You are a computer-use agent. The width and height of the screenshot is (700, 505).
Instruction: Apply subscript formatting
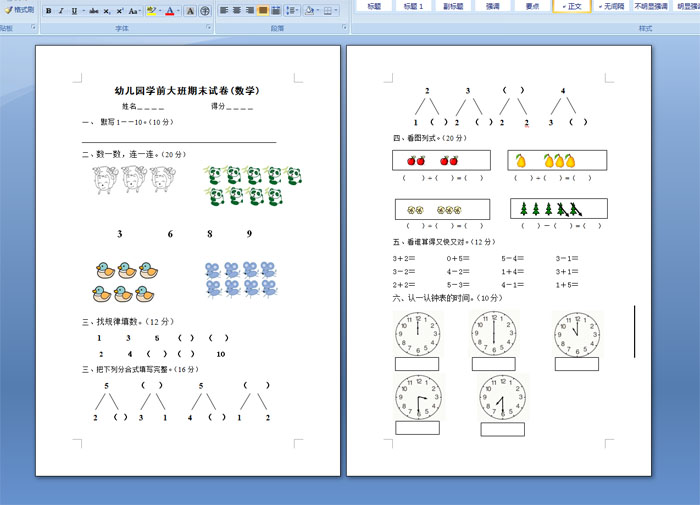click(106, 11)
